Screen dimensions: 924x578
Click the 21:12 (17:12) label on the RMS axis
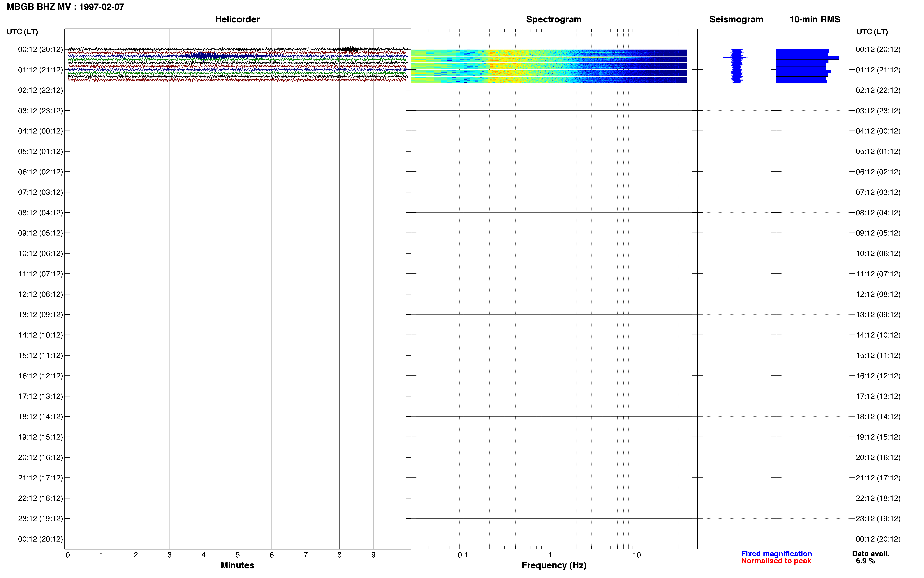click(x=878, y=478)
